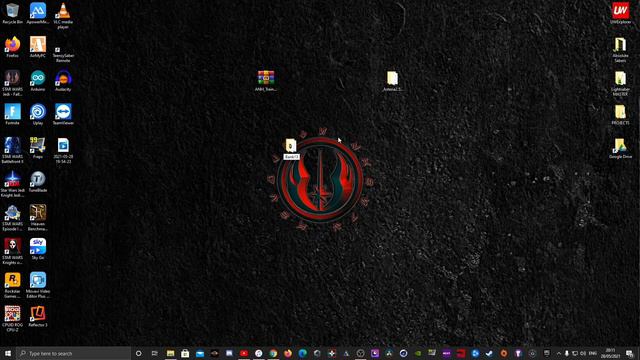Screen dimensions: 640x360
Task: Open File Explorer from the taskbar
Action: 170,353
